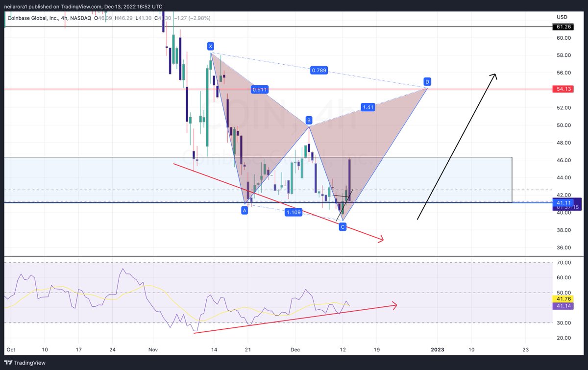
Task: Click the 52.00 price axis tick
Action: 564,108
